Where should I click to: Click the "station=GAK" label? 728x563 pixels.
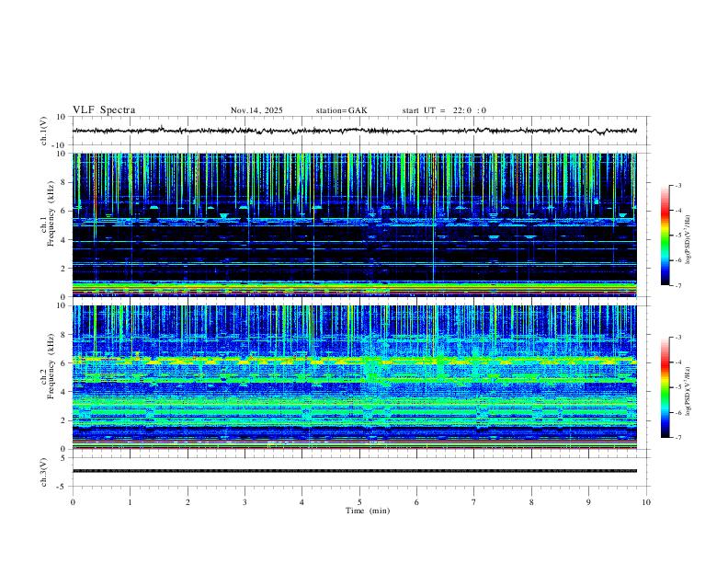point(341,110)
